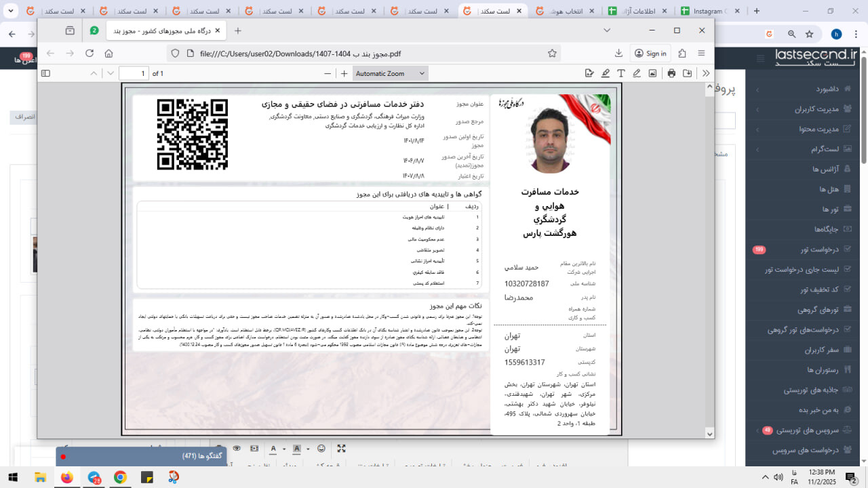Viewport: 868px width, 488px height.
Task: Click the PDF page number field
Action: 134,73
